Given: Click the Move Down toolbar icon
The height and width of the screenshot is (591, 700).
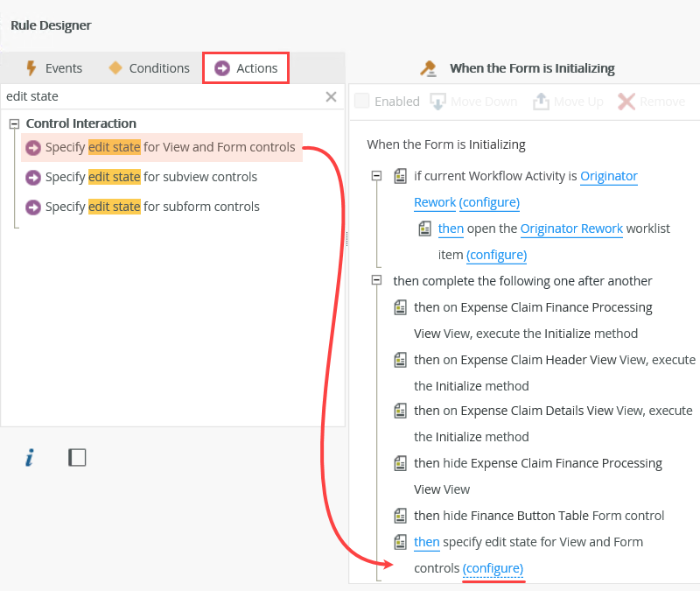Looking at the screenshot, I should (437, 102).
